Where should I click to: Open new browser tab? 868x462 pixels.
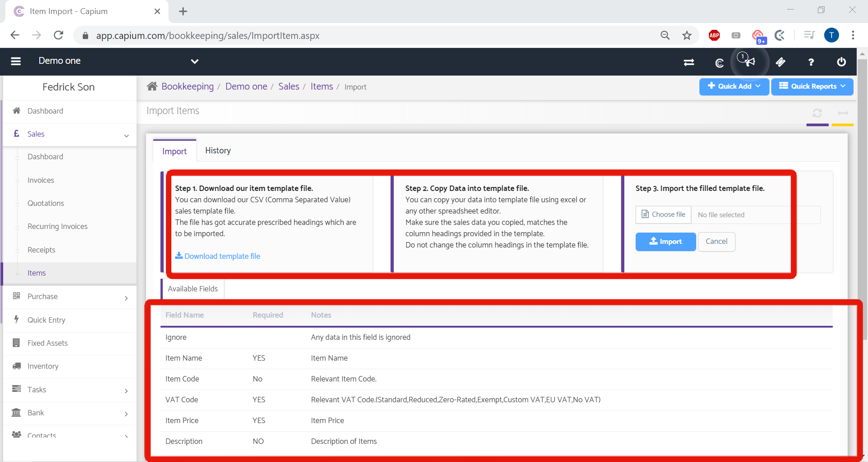pyautogui.click(x=183, y=11)
